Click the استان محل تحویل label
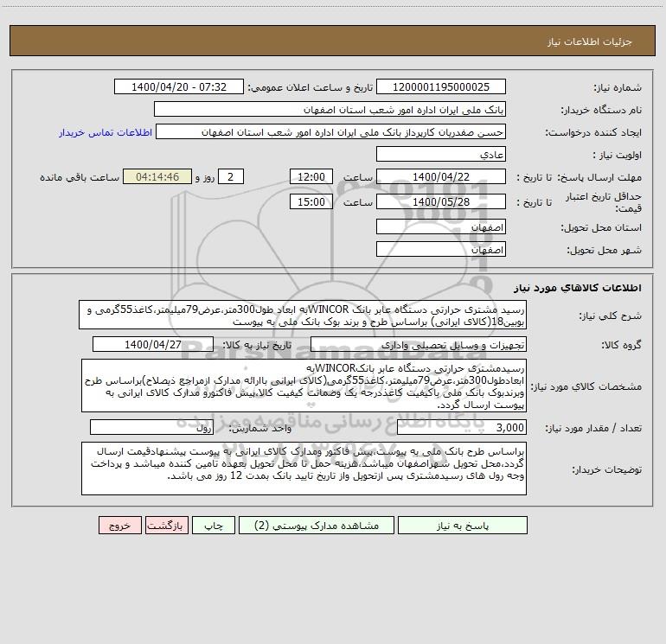This screenshot has width=666, height=644. [x=601, y=228]
